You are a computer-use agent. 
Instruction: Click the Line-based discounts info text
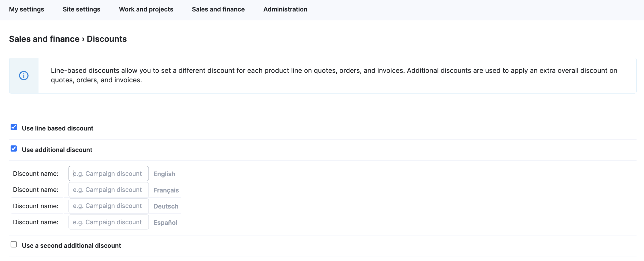coord(334,75)
